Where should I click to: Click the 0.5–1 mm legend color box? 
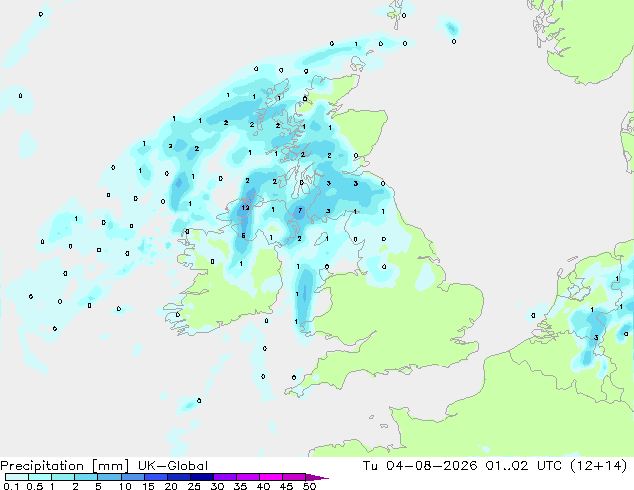[40, 477]
